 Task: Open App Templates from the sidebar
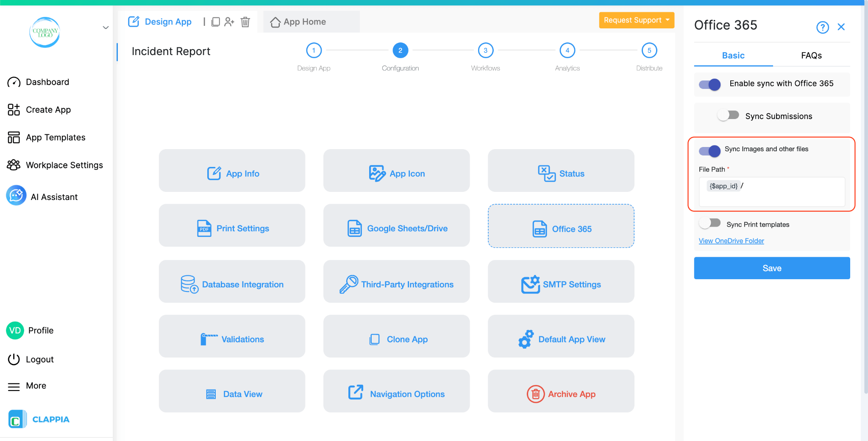coord(55,137)
